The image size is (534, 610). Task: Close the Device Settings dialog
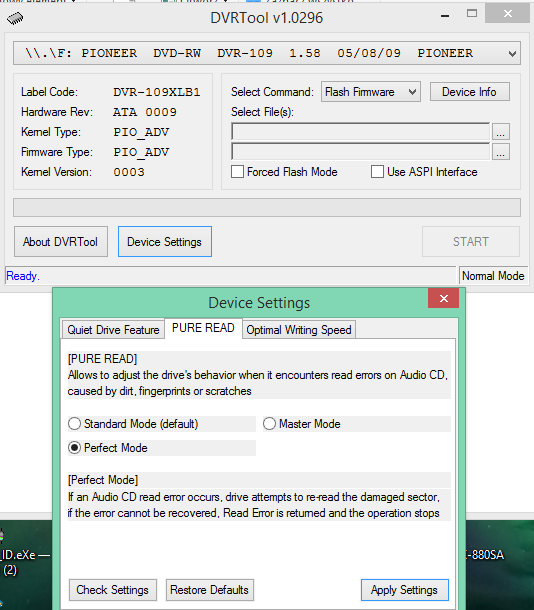point(444,298)
